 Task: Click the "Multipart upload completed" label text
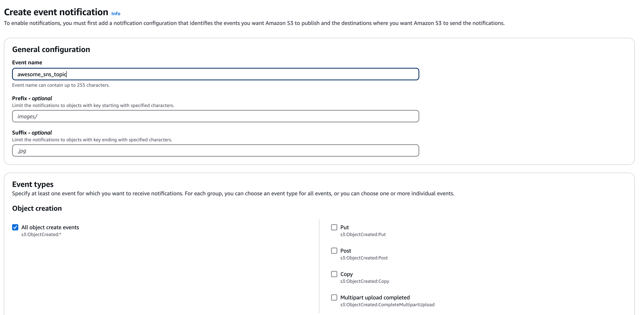tap(375, 297)
